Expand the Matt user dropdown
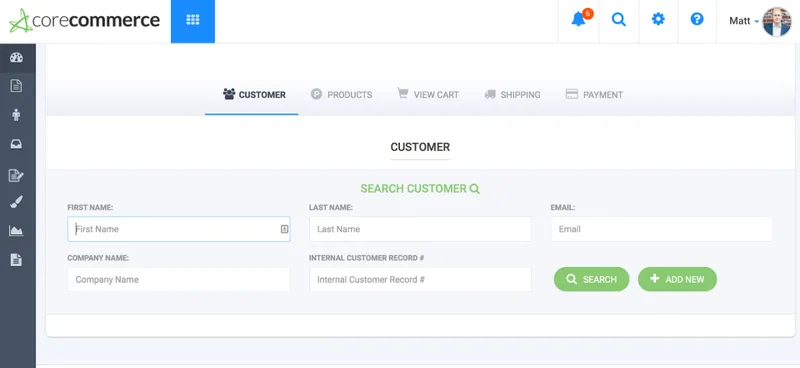Image resolution: width=800 pixels, height=368 pixels. coord(744,21)
